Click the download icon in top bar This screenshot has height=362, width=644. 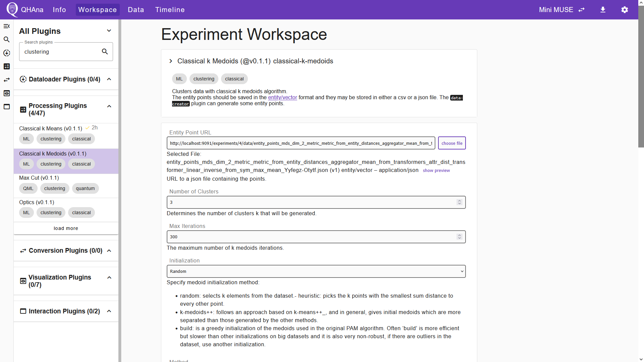tap(603, 10)
